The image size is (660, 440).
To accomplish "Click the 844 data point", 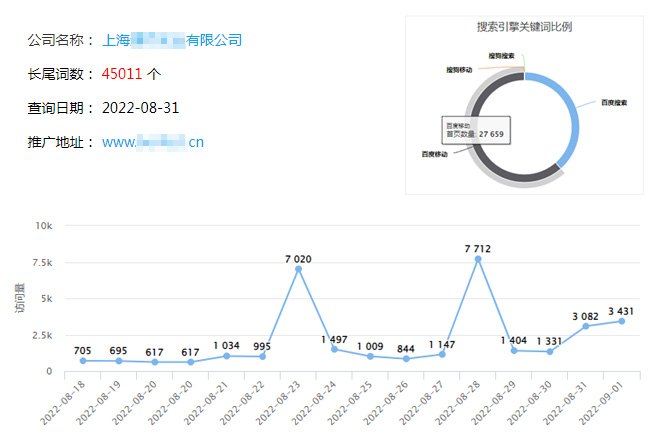I will tap(406, 359).
